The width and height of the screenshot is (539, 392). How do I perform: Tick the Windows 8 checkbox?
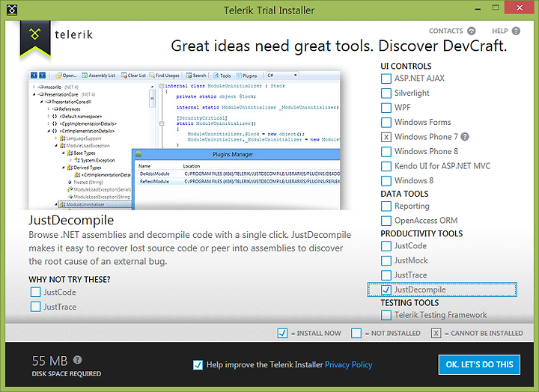click(386, 181)
